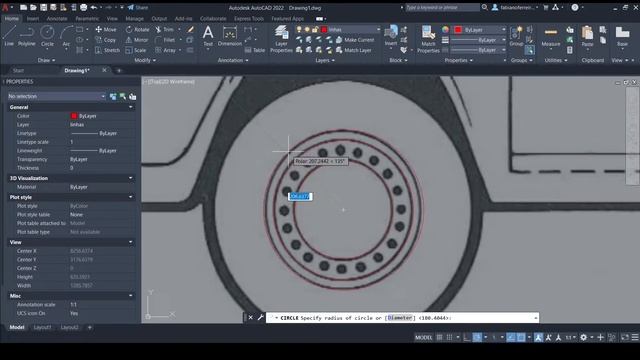Toggle object snap tracking in status bar
640x360 pixels.
coord(511,337)
